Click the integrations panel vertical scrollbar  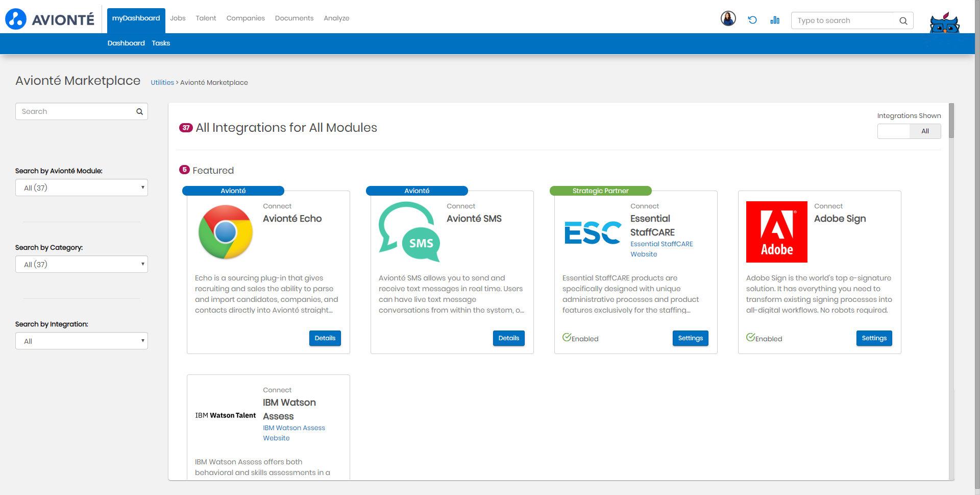point(951,121)
